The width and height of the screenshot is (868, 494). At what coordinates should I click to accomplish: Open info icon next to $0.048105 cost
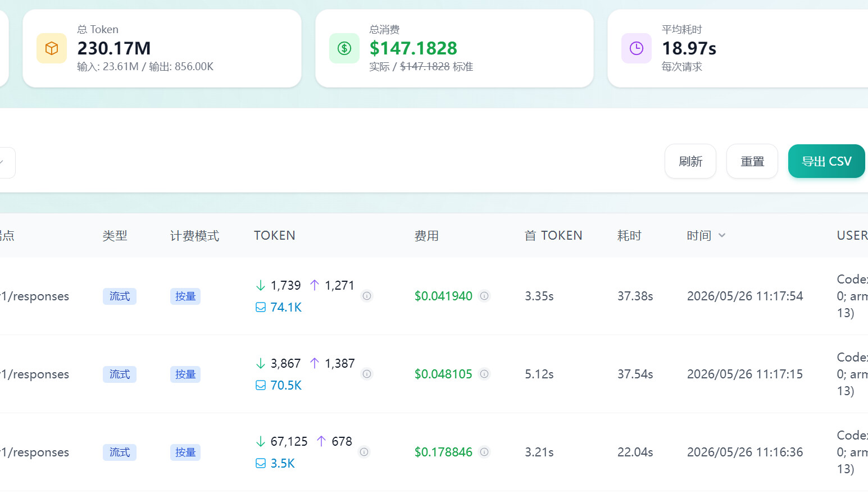point(484,374)
